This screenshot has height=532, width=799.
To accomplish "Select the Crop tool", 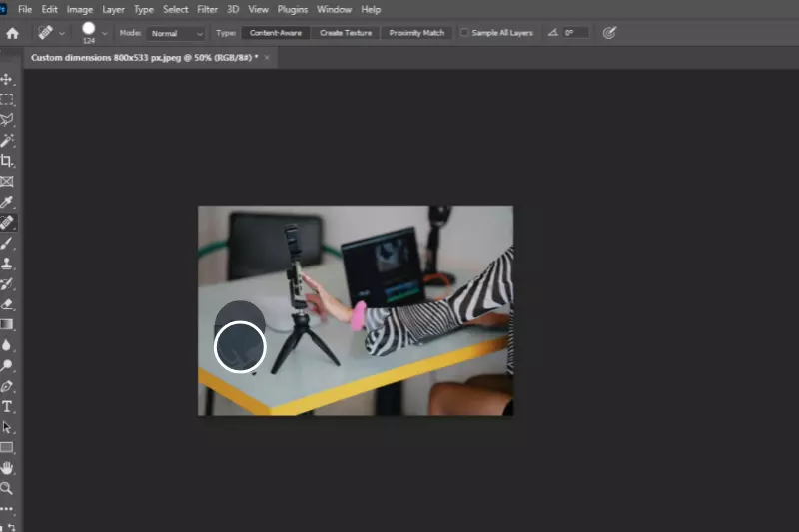I will (x=7, y=161).
